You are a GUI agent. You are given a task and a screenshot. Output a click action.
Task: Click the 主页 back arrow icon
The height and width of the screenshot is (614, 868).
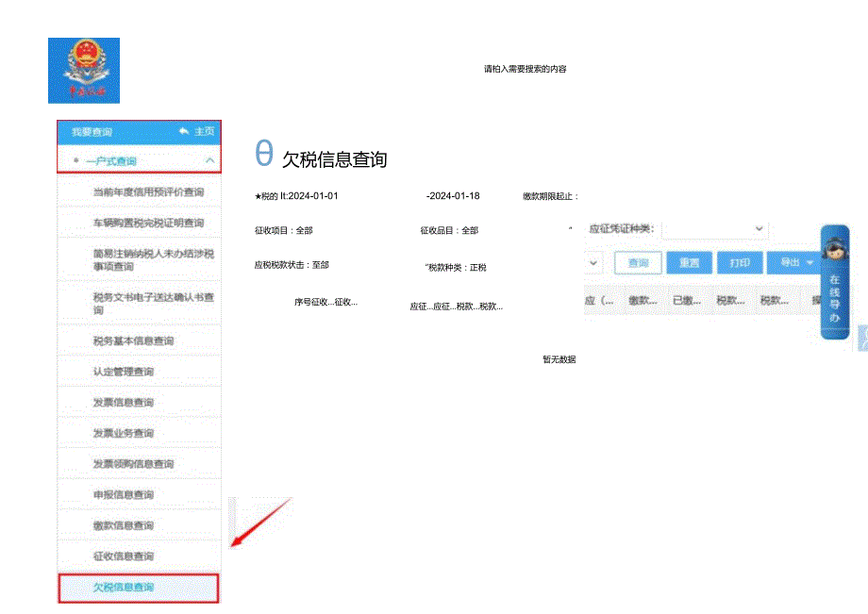click(184, 131)
